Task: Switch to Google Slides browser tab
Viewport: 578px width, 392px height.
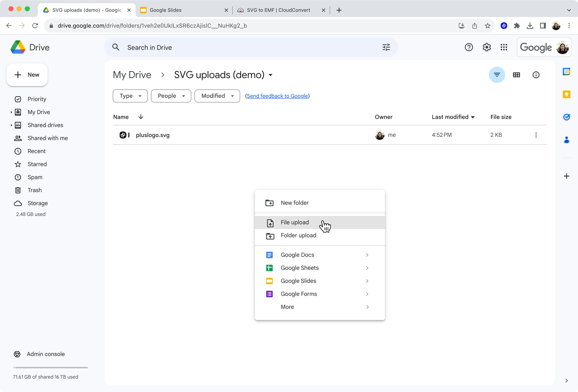Action: (184, 10)
